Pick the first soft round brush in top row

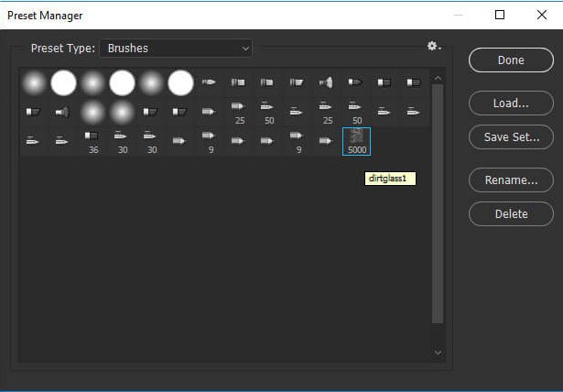34,83
